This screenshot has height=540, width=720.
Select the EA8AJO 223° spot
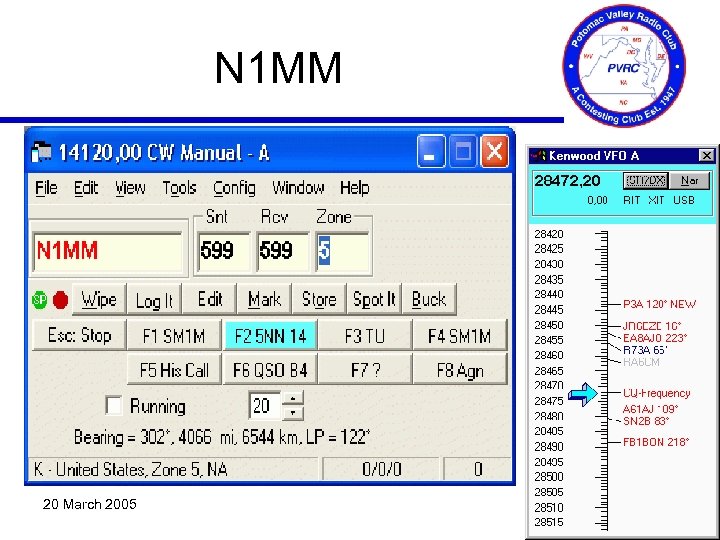(x=655, y=338)
